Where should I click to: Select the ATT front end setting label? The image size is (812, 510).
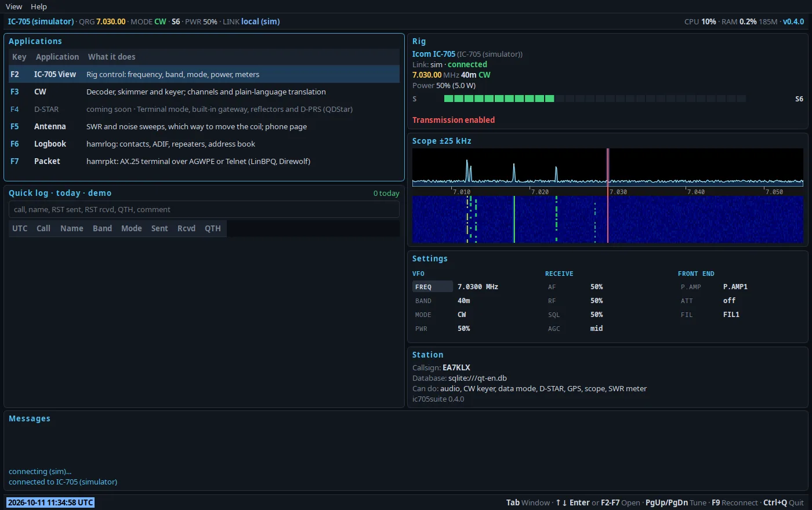[687, 301]
